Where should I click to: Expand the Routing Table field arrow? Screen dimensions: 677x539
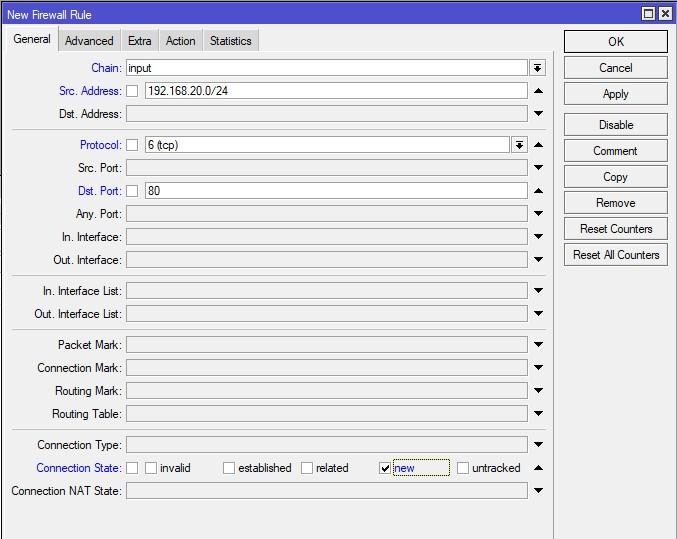pos(538,413)
